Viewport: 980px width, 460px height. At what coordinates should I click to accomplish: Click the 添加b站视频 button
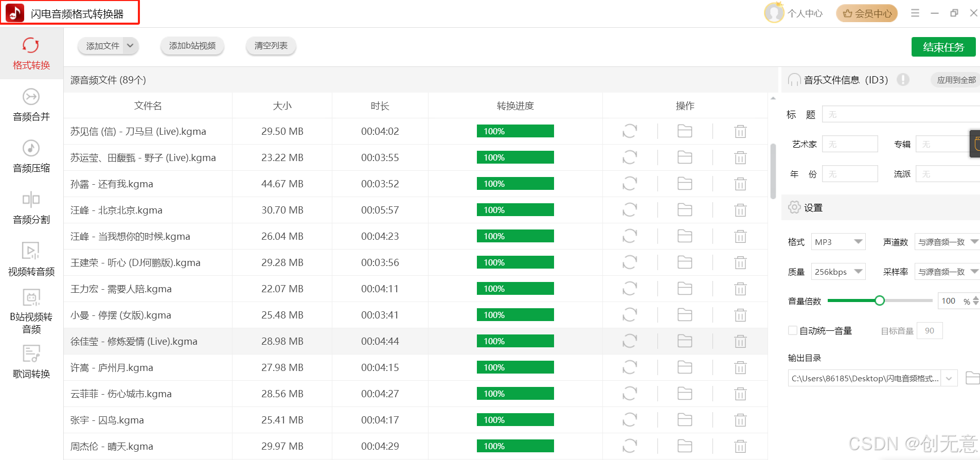tap(192, 46)
